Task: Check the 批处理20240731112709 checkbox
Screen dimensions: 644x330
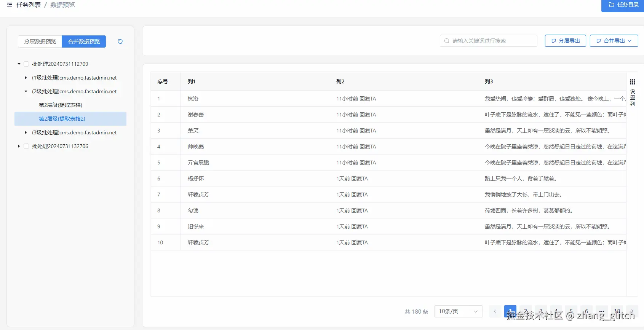Action: click(x=26, y=64)
